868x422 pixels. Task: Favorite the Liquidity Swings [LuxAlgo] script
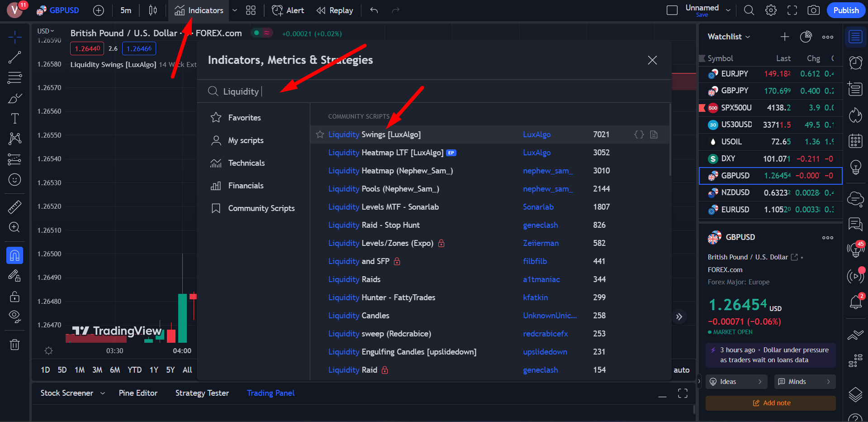tap(320, 134)
